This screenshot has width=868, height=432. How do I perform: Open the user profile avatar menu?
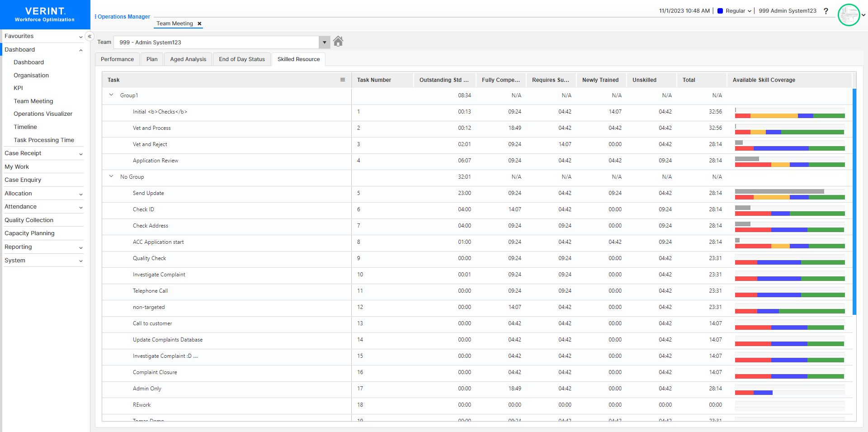click(x=849, y=15)
